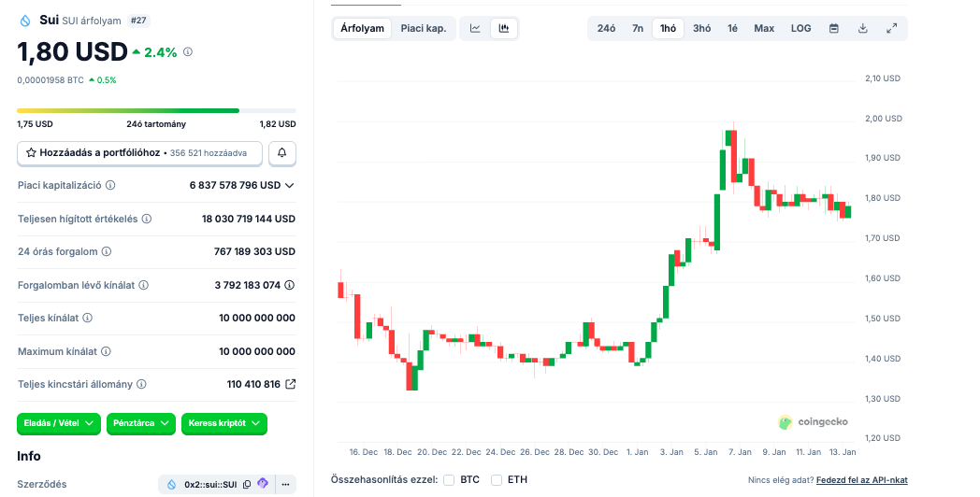Open the Eladás / Vétel dropdown

click(x=59, y=423)
